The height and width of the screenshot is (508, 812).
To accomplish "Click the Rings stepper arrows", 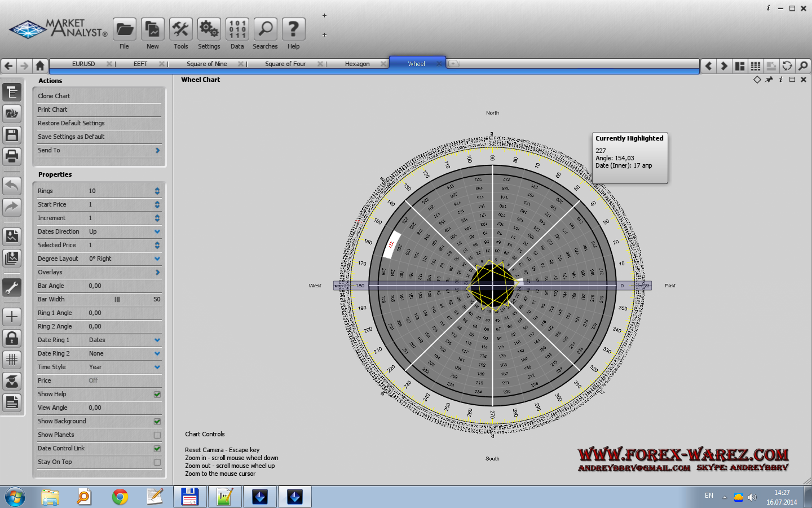I will click(x=157, y=191).
